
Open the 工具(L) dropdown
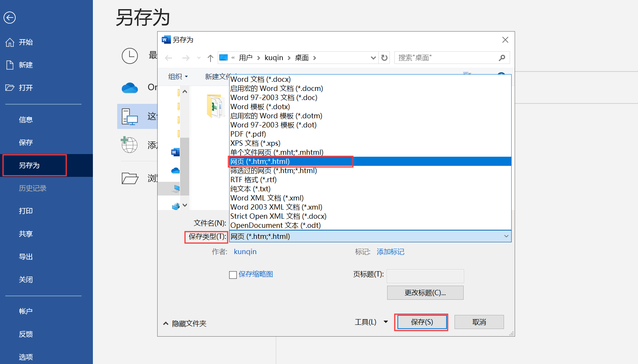point(371,322)
